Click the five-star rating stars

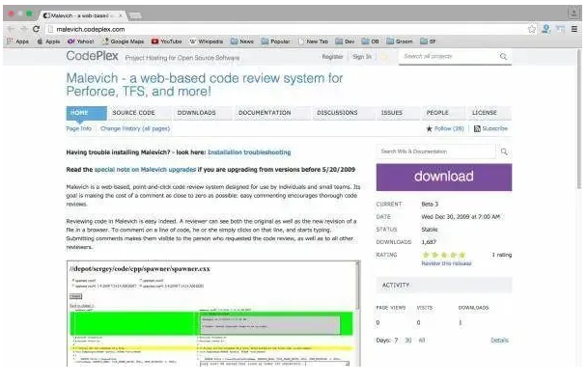pyautogui.click(x=443, y=255)
